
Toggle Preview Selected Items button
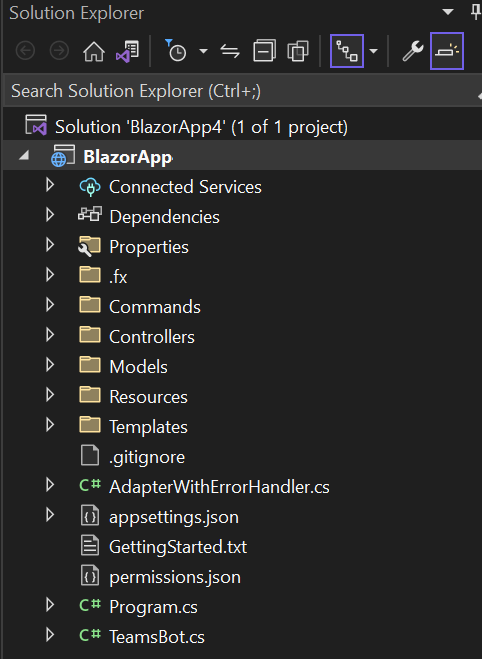(x=447, y=51)
